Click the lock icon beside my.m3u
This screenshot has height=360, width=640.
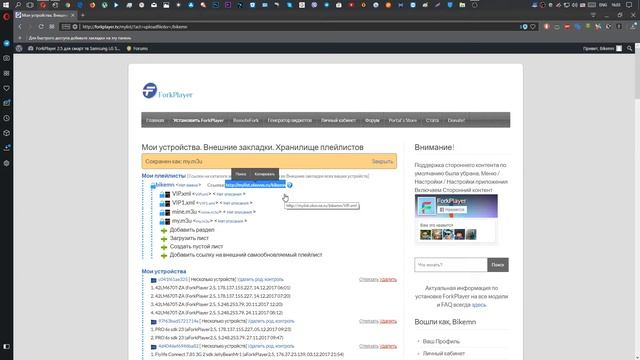click(162, 222)
